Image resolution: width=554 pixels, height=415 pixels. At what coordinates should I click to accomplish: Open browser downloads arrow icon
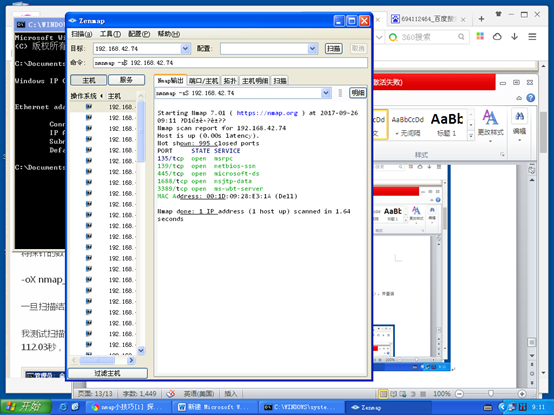pyautogui.click(x=514, y=36)
